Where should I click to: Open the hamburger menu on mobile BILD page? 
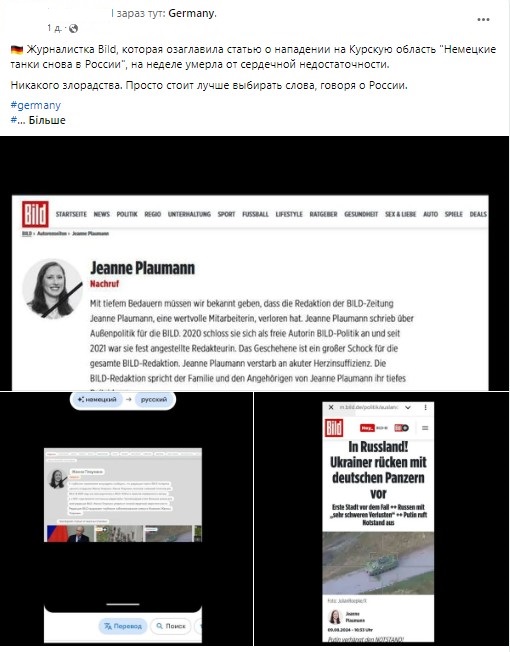coord(425,428)
